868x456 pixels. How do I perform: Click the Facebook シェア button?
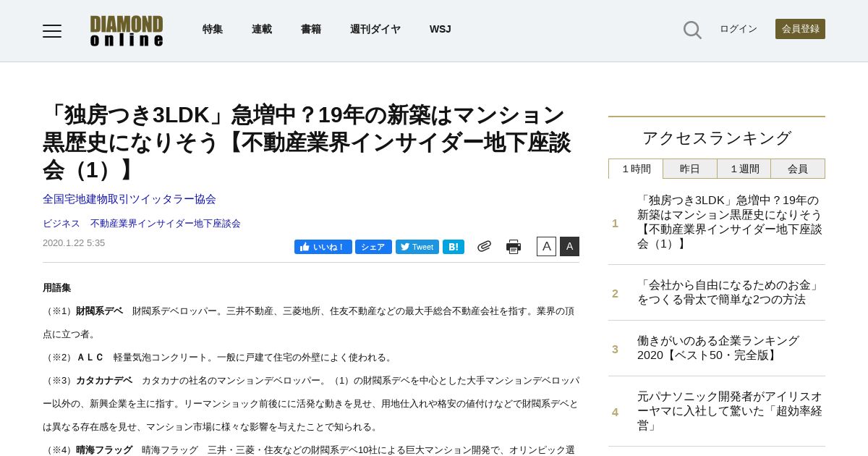pyautogui.click(x=373, y=247)
